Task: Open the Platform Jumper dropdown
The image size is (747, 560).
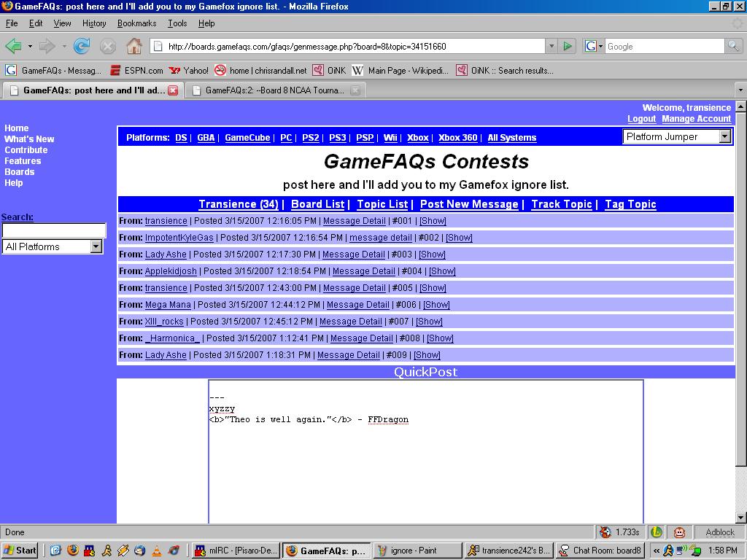Action: pos(724,136)
